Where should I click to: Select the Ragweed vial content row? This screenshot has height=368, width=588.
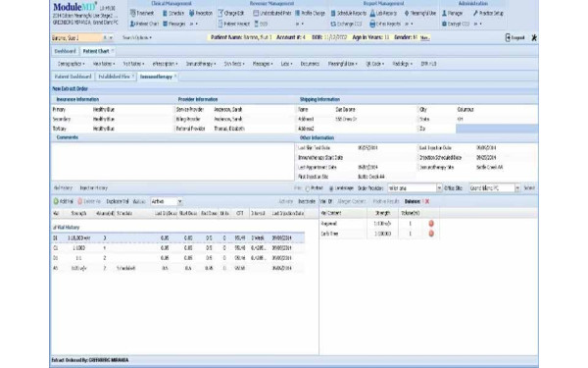pos(378,224)
